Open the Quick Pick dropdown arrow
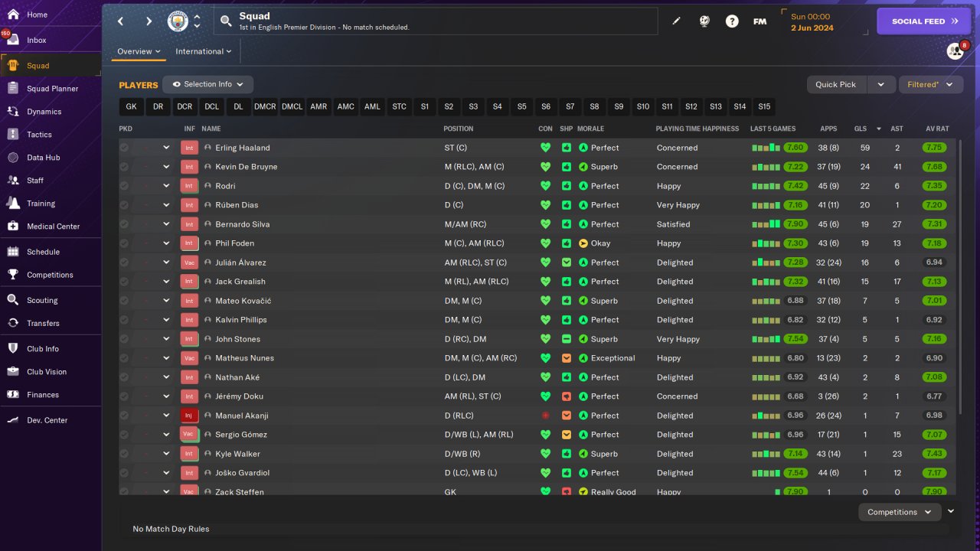The image size is (980, 551). point(881,84)
